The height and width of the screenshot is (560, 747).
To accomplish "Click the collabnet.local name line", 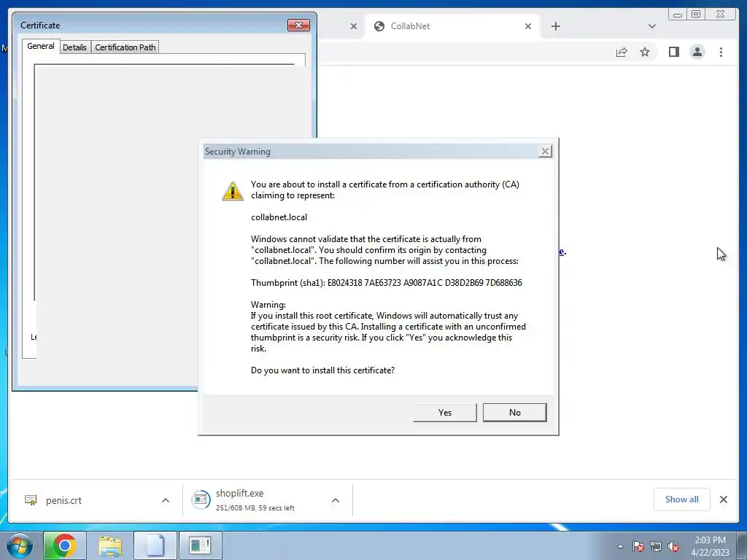I will (x=279, y=217).
